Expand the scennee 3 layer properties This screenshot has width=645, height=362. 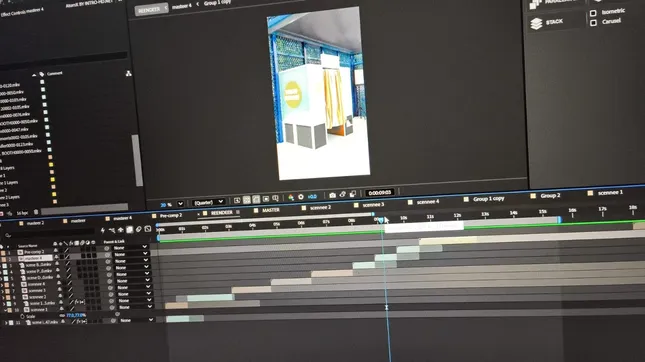(2, 291)
